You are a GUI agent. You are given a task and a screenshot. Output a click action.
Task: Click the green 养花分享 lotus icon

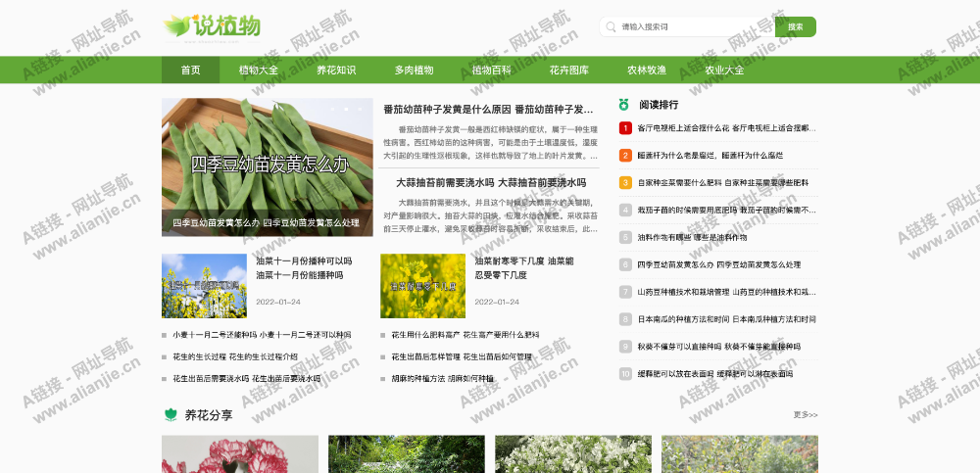171,415
